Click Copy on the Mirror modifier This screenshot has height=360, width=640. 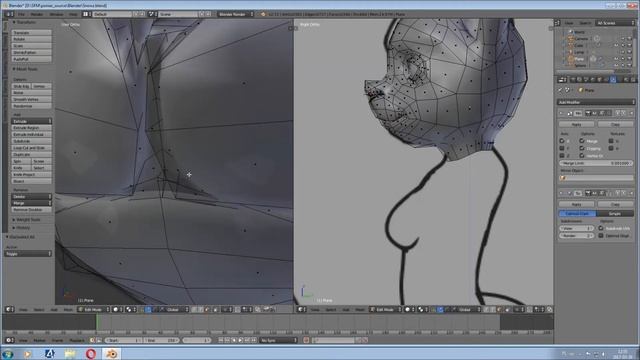pyautogui.click(x=615, y=124)
